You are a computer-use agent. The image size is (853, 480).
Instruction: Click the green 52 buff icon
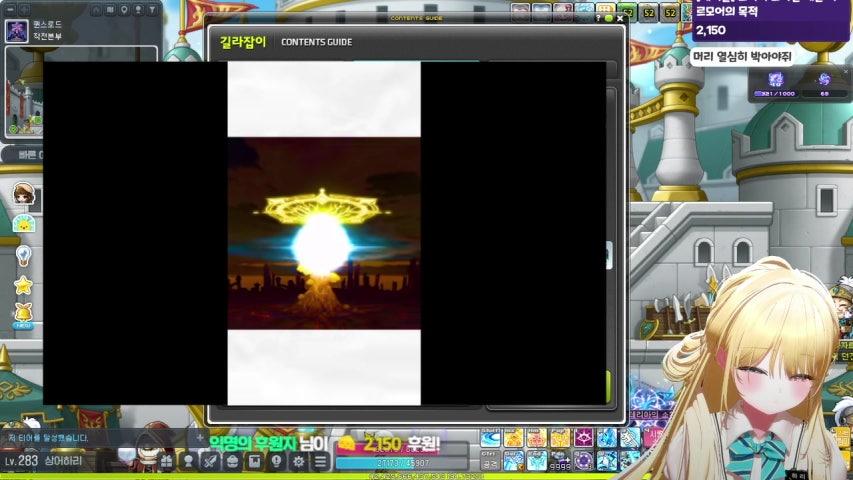627,12
